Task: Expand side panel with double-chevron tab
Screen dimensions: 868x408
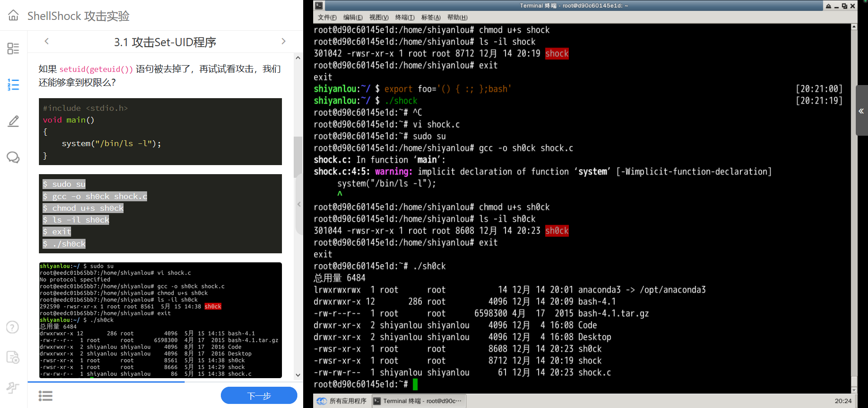Action: (861, 111)
